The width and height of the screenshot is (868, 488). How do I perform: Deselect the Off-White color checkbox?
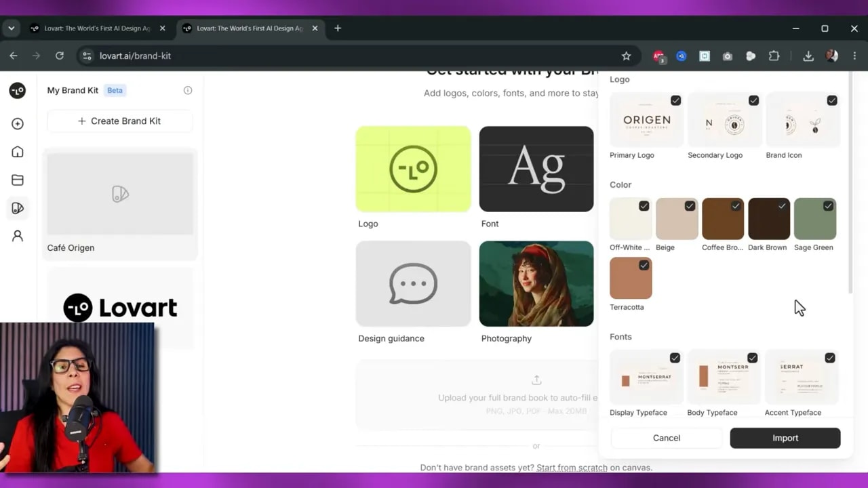[644, 206]
